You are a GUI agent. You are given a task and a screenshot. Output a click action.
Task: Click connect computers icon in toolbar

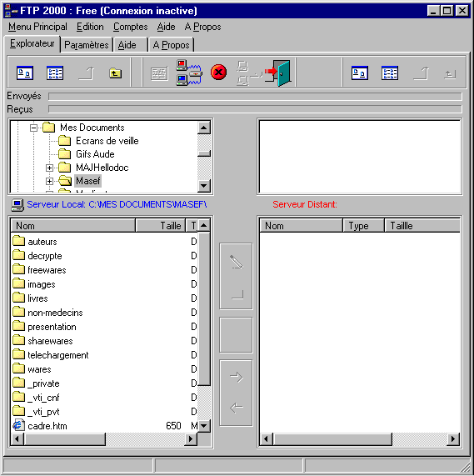pyautogui.click(x=188, y=73)
